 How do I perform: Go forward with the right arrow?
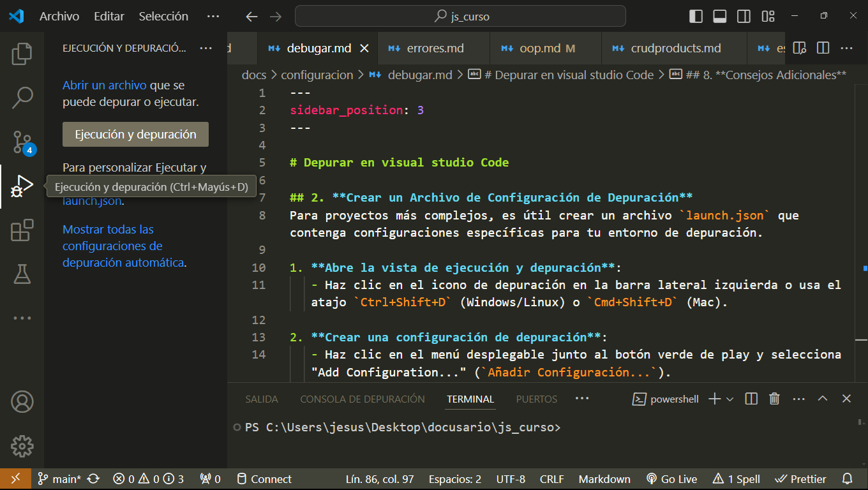275,17
